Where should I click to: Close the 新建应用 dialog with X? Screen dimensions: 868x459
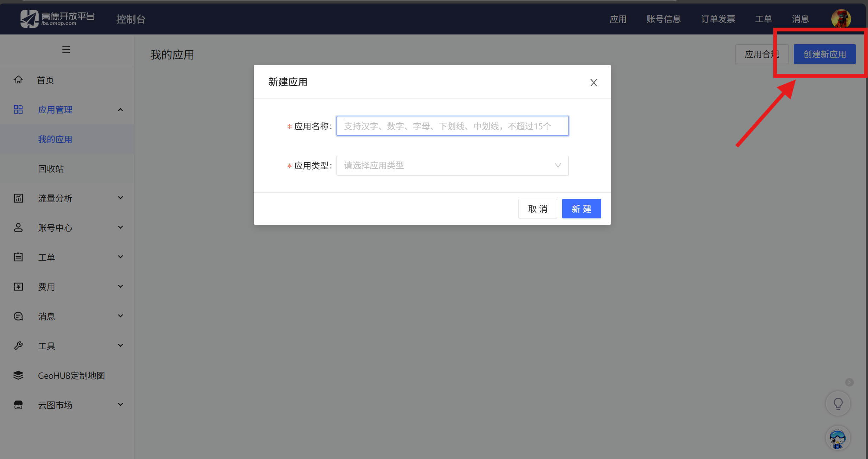593,83
